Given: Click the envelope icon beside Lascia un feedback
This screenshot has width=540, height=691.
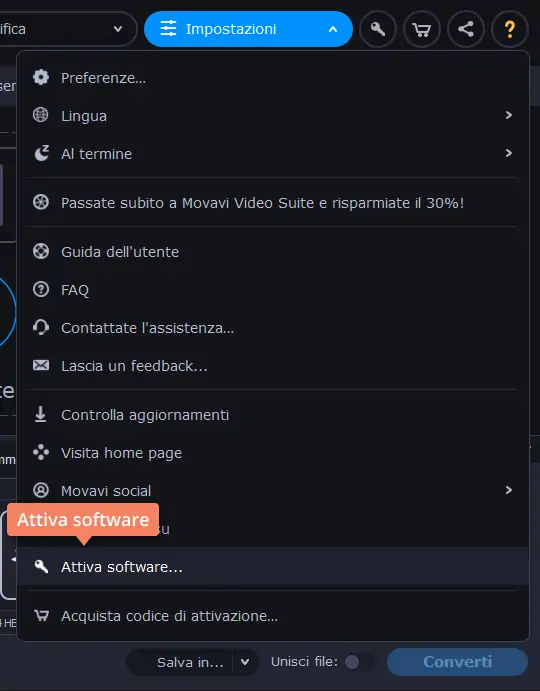Looking at the screenshot, I should click(x=41, y=365).
